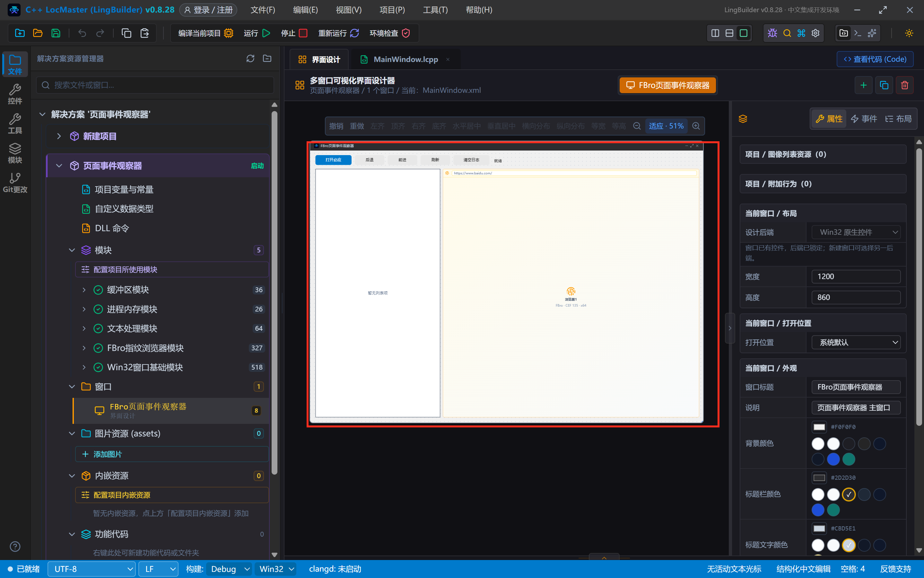Open the 项目(P) menu
This screenshot has height=578, width=924.
tap(392, 10)
